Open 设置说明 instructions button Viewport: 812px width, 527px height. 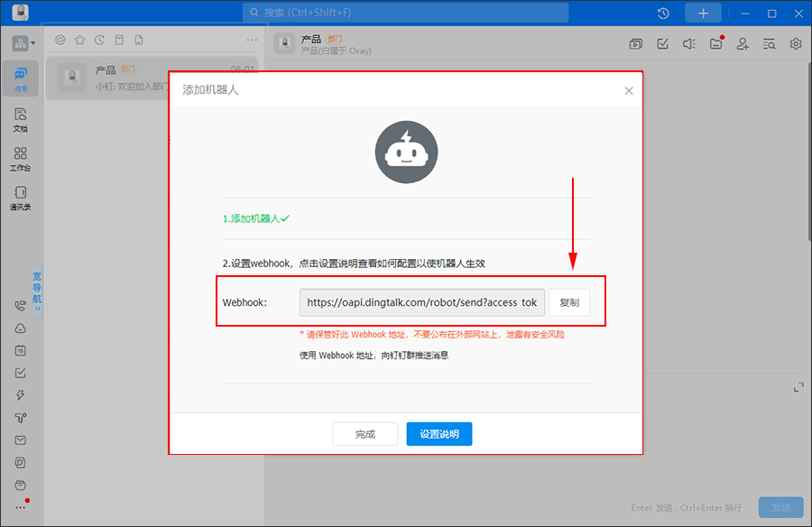pos(439,434)
